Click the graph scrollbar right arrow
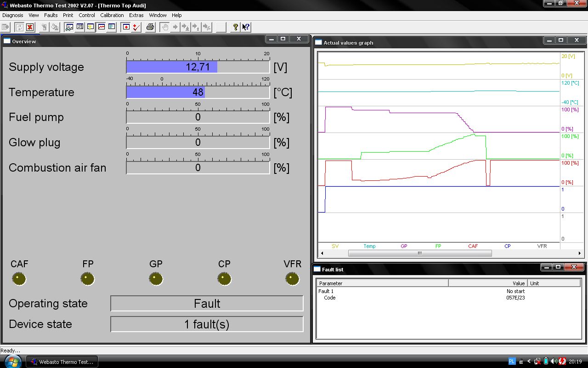Image resolution: width=588 pixels, height=368 pixels. pos(579,253)
